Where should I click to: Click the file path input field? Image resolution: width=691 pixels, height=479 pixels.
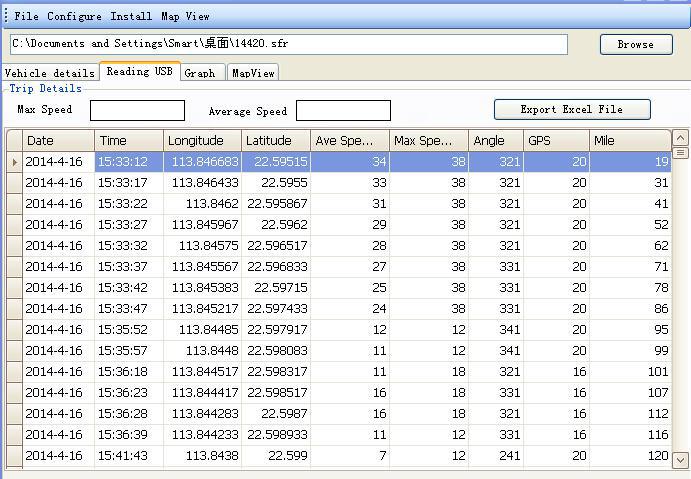(288, 44)
